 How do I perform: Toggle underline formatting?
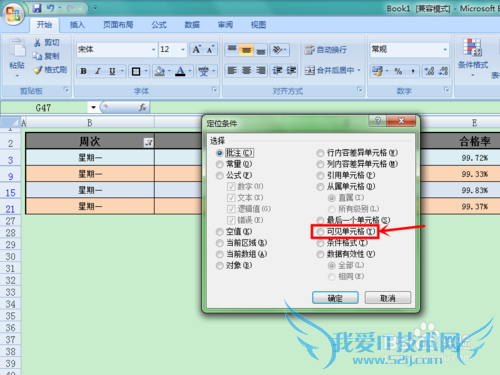112,71
